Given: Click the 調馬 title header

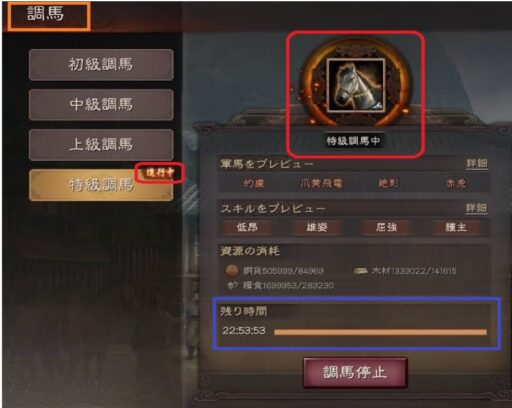Looking at the screenshot, I should point(45,14).
